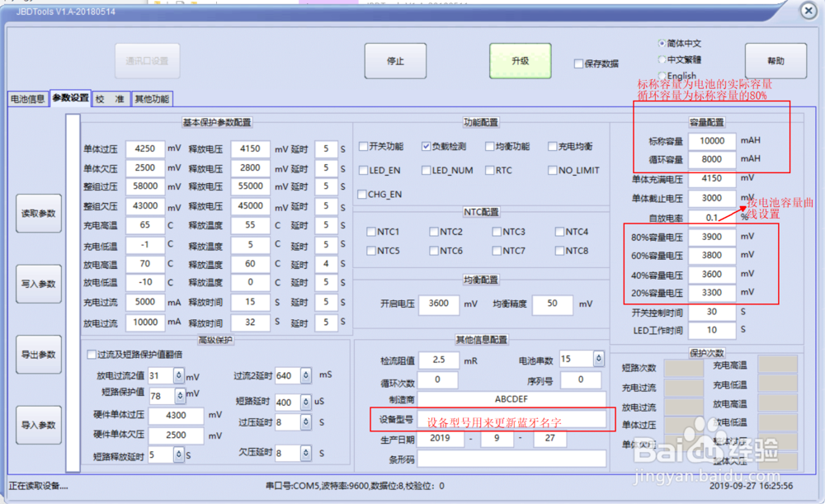Click the 写入参数 button
This screenshot has width=825, height=504.
[39, 284]
